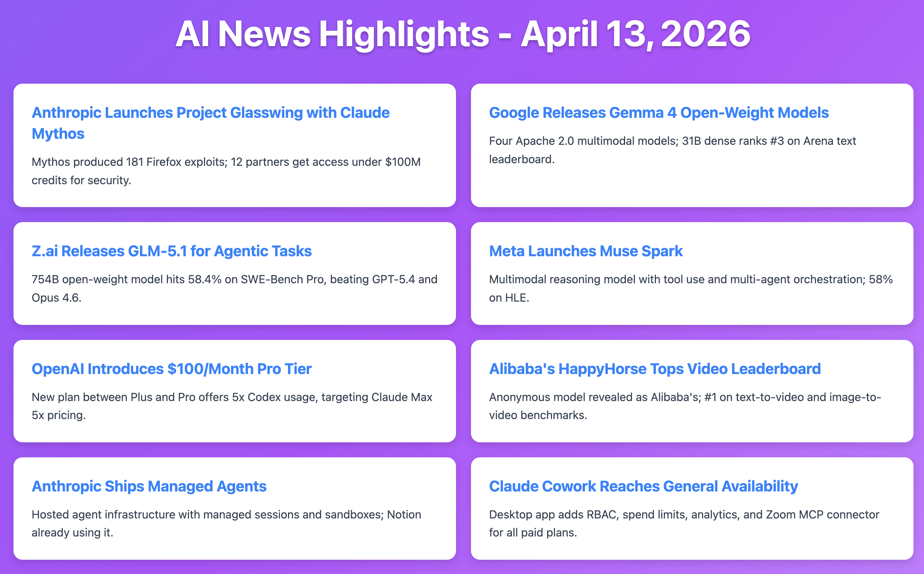The width and height of the screenshot is (924, 574).
Task: Click the Desktop app adds RBAC description
Action: (x=684, y=523)
